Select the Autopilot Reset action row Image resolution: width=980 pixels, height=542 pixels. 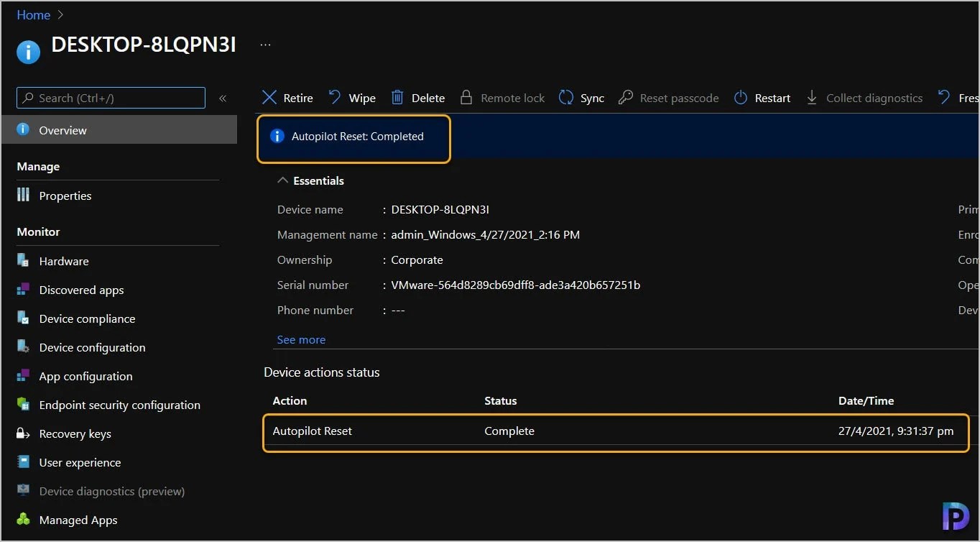click(616, 431)
